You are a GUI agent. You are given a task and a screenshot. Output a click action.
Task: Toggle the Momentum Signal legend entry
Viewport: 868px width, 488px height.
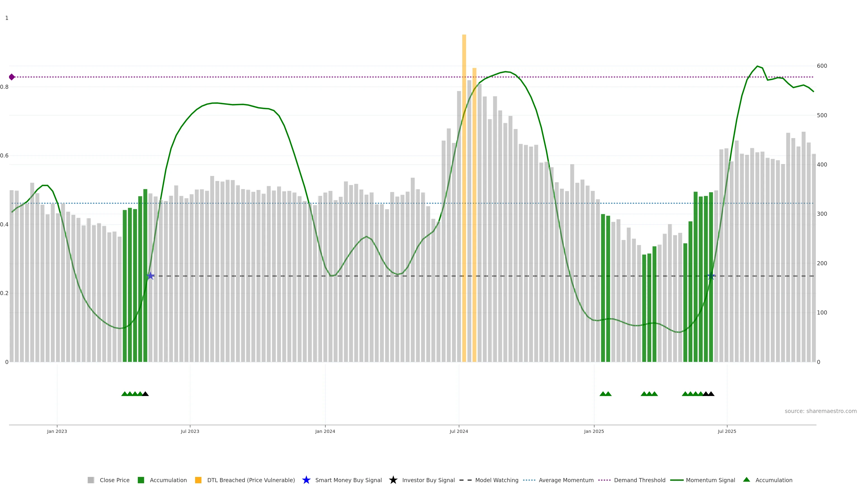(710, 480)
